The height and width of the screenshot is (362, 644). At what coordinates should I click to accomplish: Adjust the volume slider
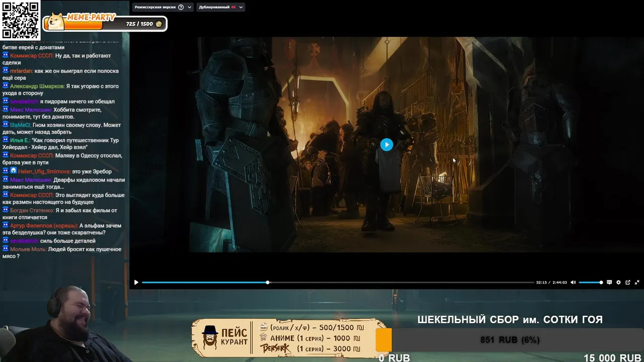point(591,283)
